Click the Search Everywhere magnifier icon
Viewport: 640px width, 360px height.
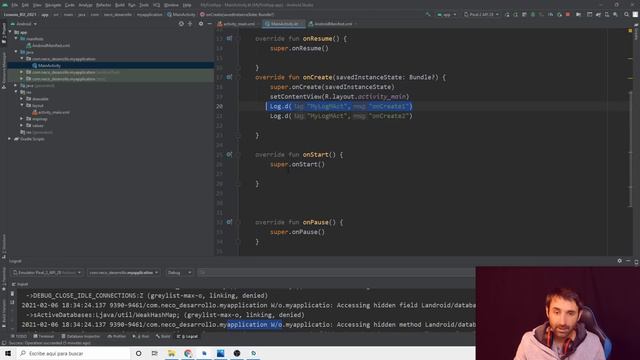coord(626,14)
